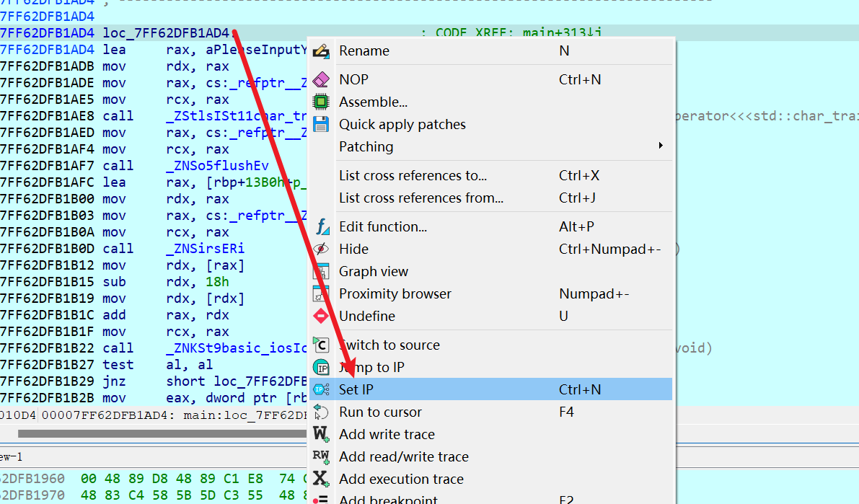Click the Rename pencil icon

point(321,51)
